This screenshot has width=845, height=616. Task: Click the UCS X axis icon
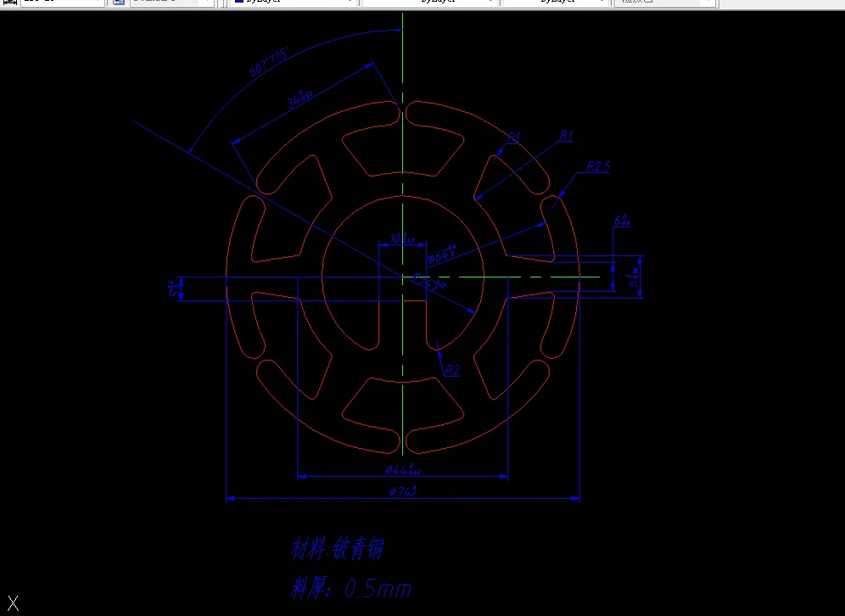coord(13,603)
